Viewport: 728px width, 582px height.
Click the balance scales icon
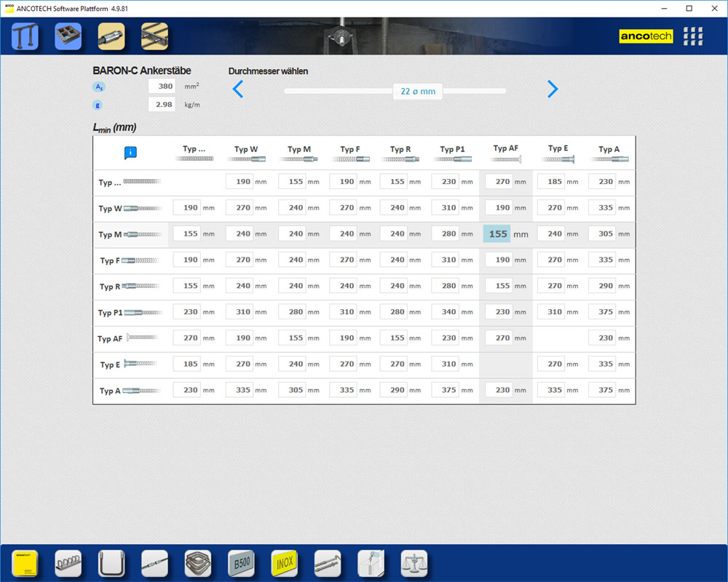pos(414,563)
